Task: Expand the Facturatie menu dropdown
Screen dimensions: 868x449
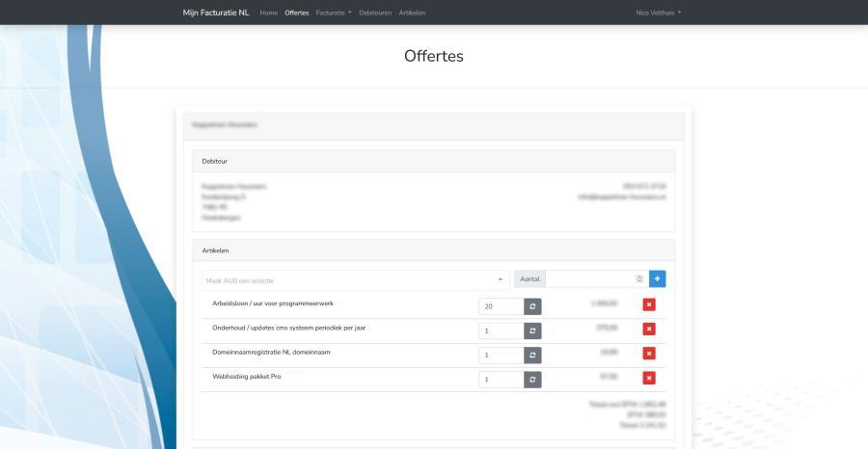Action: 334,13
